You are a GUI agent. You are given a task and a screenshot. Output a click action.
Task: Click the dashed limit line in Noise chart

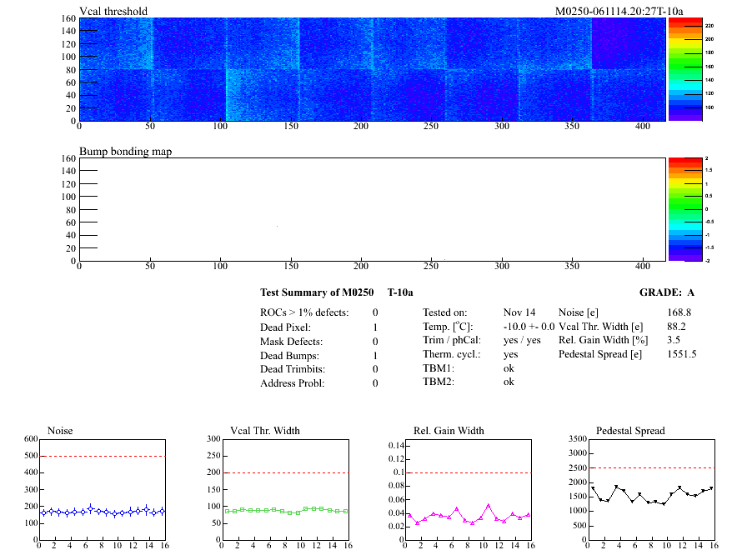[x=102, y=456]
